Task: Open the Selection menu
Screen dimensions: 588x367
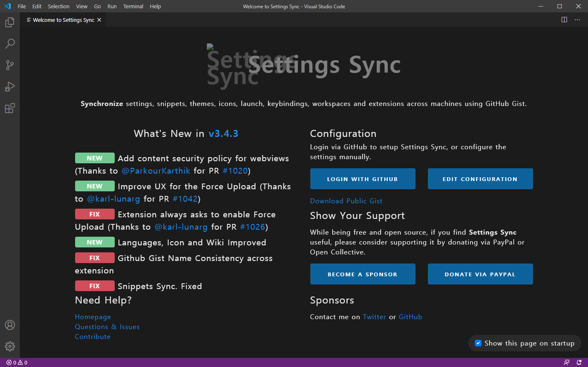Action: [x=59, y=6]
